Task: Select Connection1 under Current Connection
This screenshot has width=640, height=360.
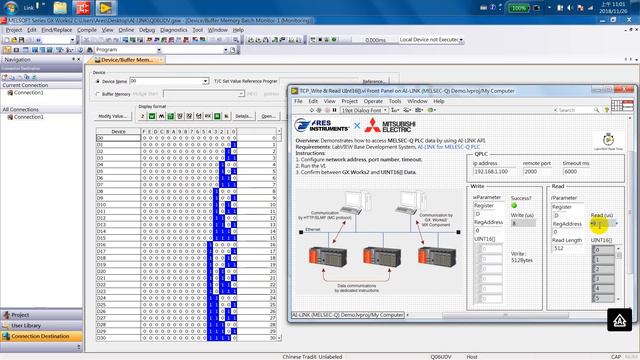Action: [29, 93]
